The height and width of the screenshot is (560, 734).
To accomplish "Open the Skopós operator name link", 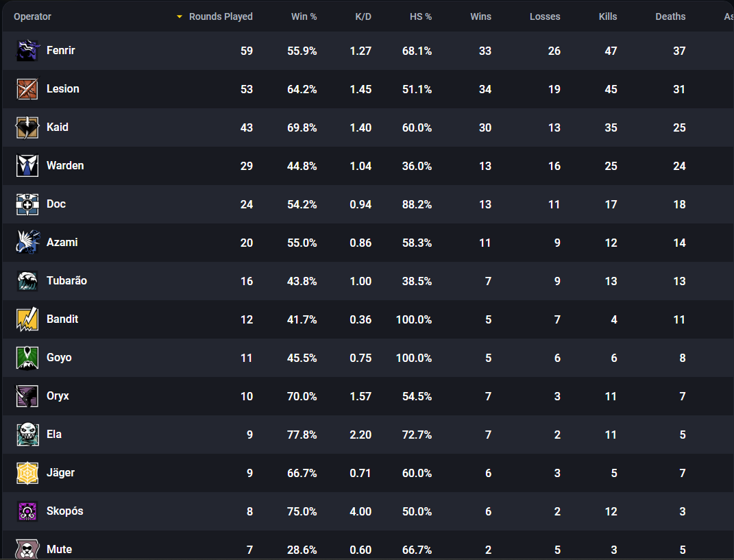I will pyautogui.click(x=64, y=511).
